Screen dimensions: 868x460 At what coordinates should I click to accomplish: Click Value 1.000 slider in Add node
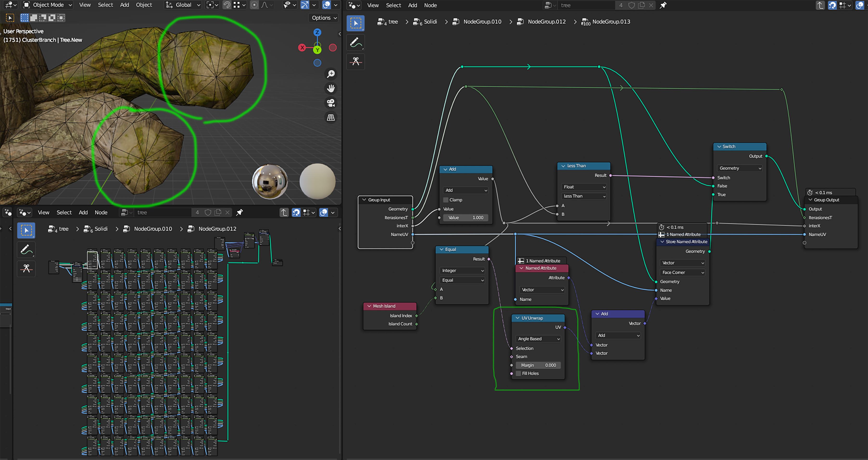pyautogui.click(x=466, y=218)
